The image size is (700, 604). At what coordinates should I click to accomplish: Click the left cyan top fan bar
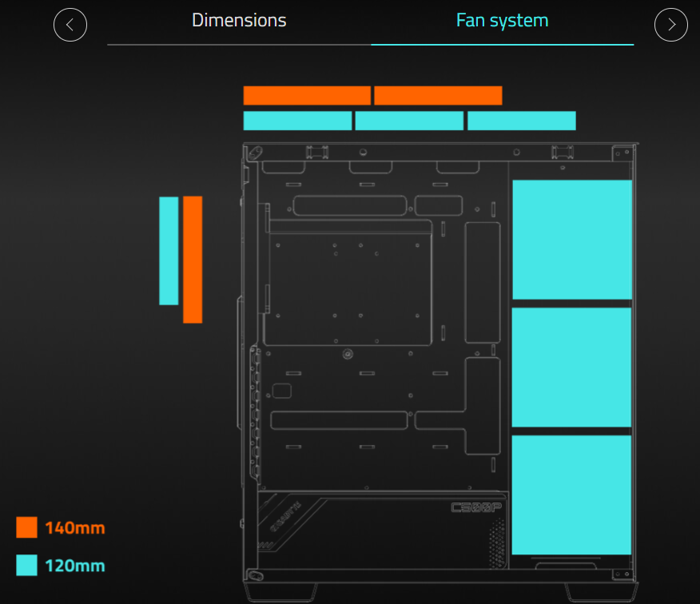pyautogui.click(x=297, y=121)
